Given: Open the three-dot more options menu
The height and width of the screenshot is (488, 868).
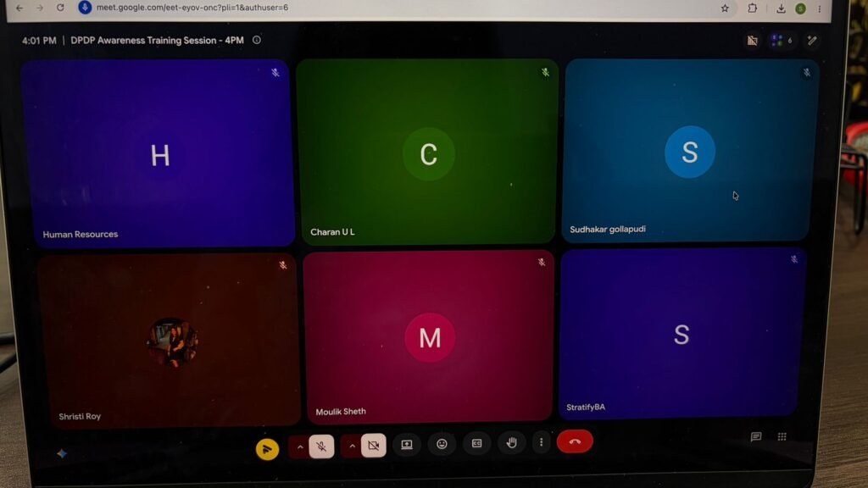Looking at the screenshot, I should point(541,442).
